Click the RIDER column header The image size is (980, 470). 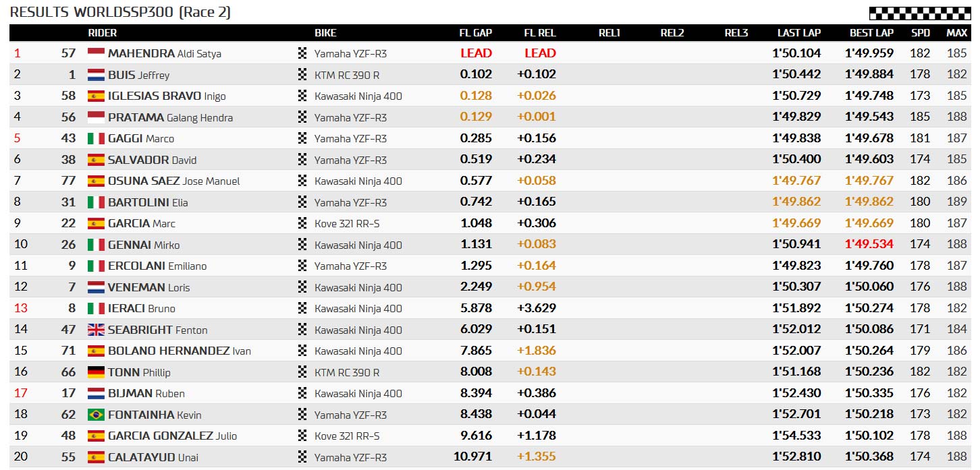pyautogui.click(x=103, y=33)
